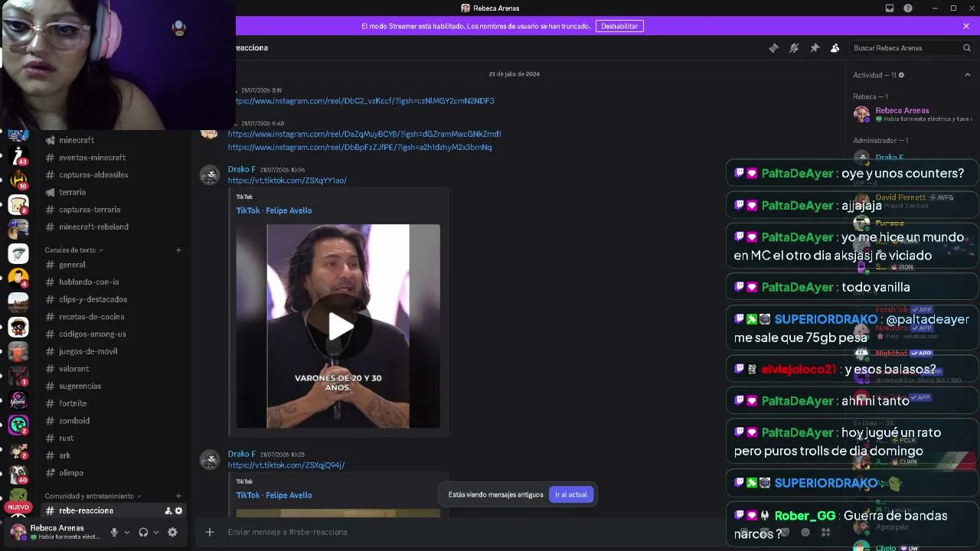Edit rebe-reacciona channel settings gear
Screen dimensions: 980x551
(179, 510)
